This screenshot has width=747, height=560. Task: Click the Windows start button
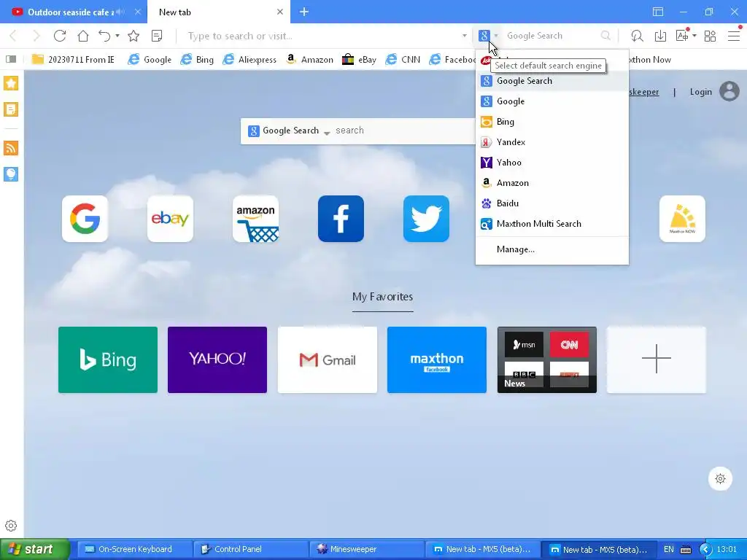(35, 549)
